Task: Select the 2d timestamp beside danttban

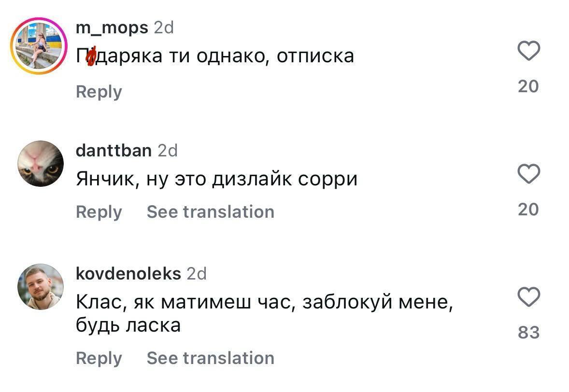Action: pos(168,150)
